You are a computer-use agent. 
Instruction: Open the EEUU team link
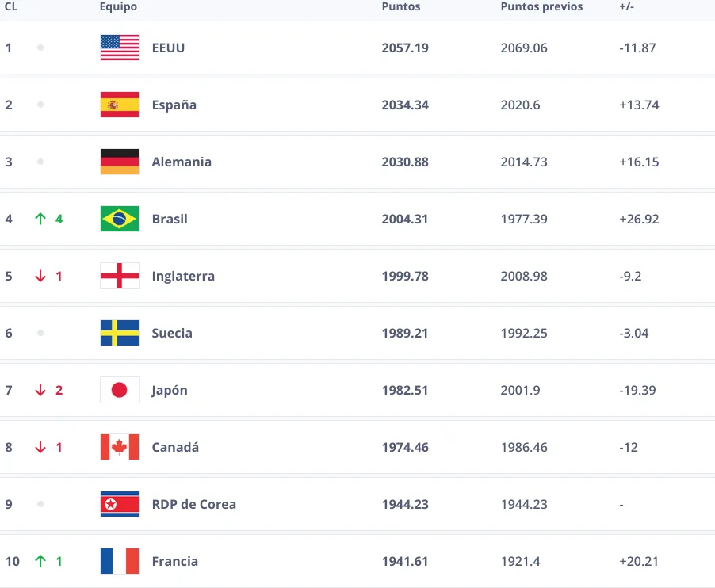click(x=168, y=48)
